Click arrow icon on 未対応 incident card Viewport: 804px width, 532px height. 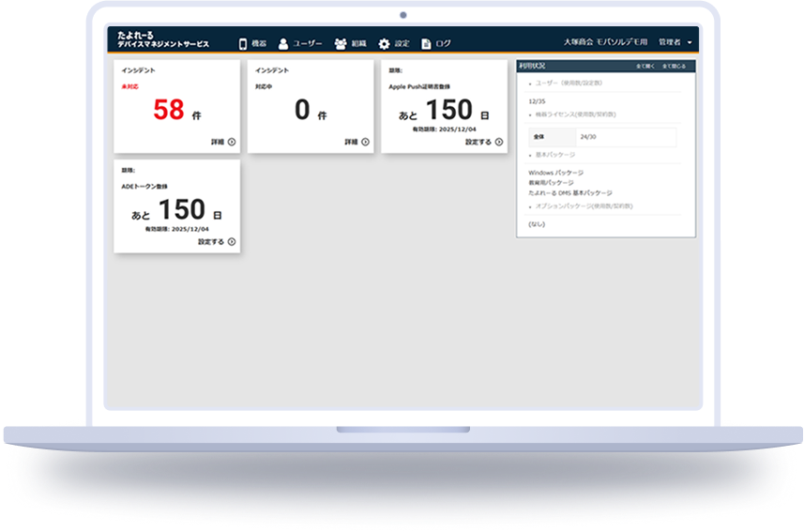pyautogui.click(x=232, y=143)
